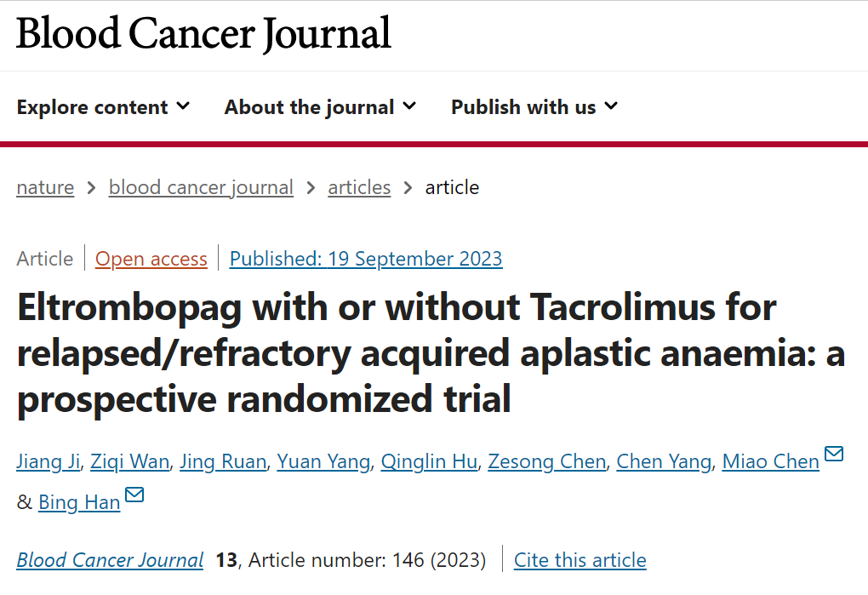Click the Blood Cancer Journal header logo
Viewport: 868px width, 595px height.
203,34
